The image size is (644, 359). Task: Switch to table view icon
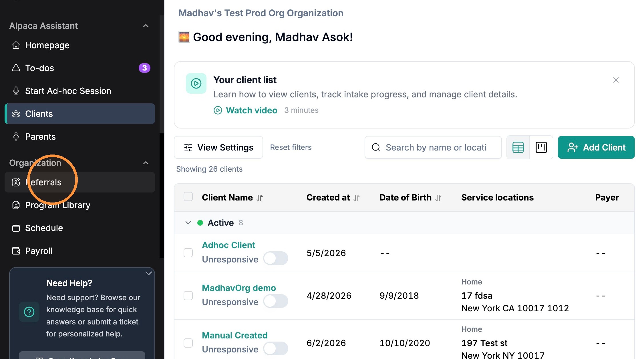[x=518, y=147]
